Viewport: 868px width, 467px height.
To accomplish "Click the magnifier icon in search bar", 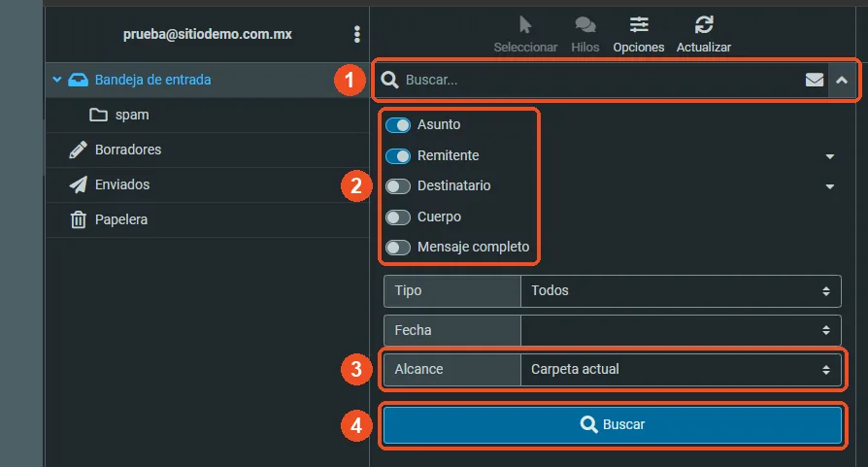I will click(x=389, y=80).
